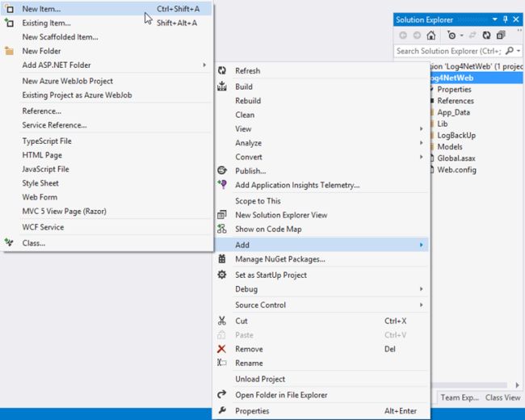Click the New Item icon in the Add submenu

[9, 9]
